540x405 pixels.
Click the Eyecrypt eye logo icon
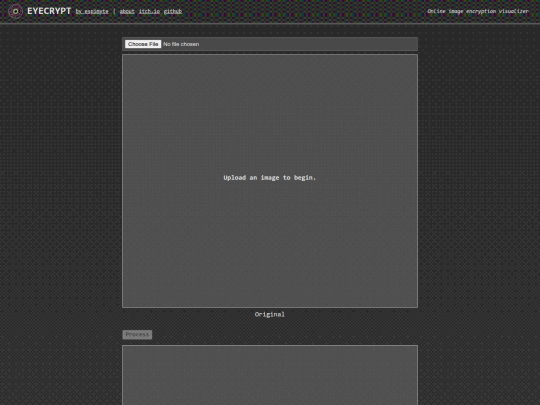[15, 11]
